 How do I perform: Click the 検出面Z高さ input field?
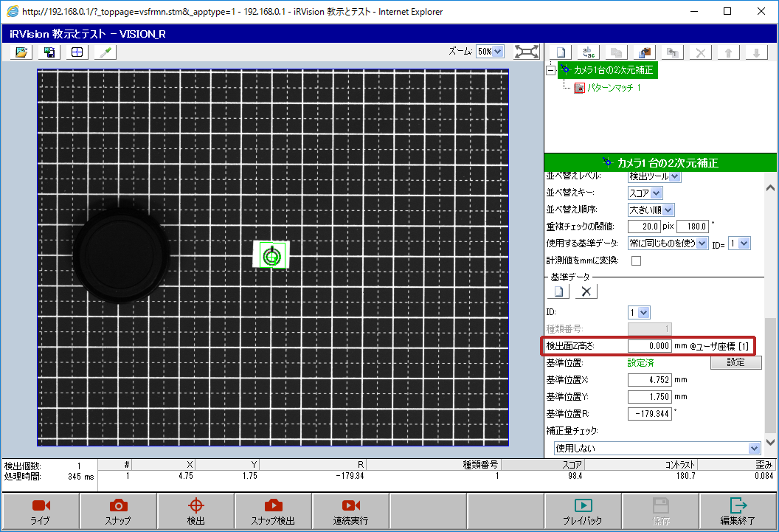click(x=649, y=345)
